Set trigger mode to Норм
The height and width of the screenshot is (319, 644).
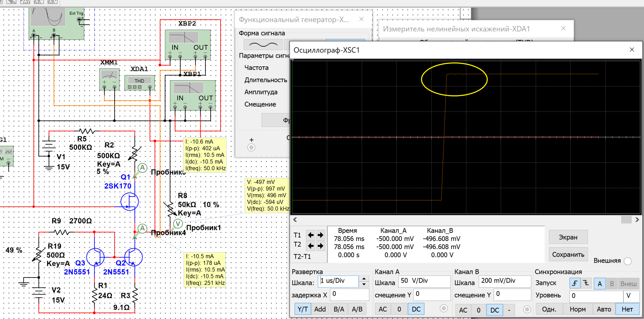click(x=578, y=309)
